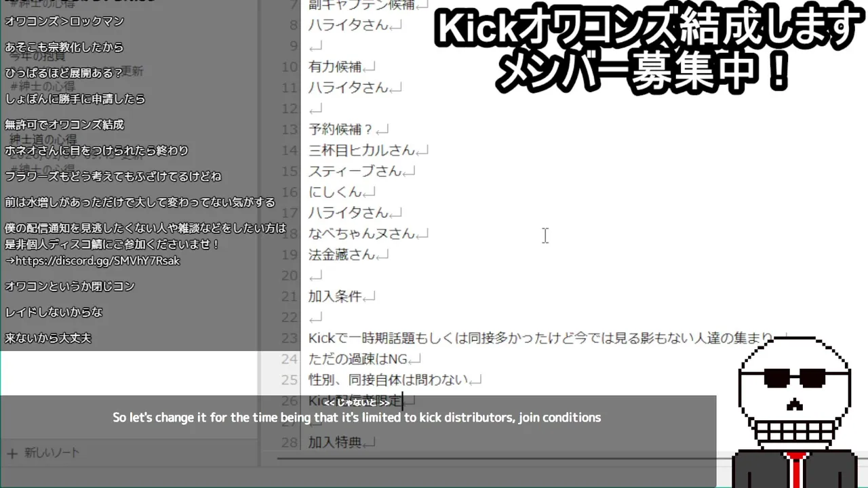Click chat message あそこも宗教化したから
This screenshot has height=488, width=868.
[x=64, y=47]
